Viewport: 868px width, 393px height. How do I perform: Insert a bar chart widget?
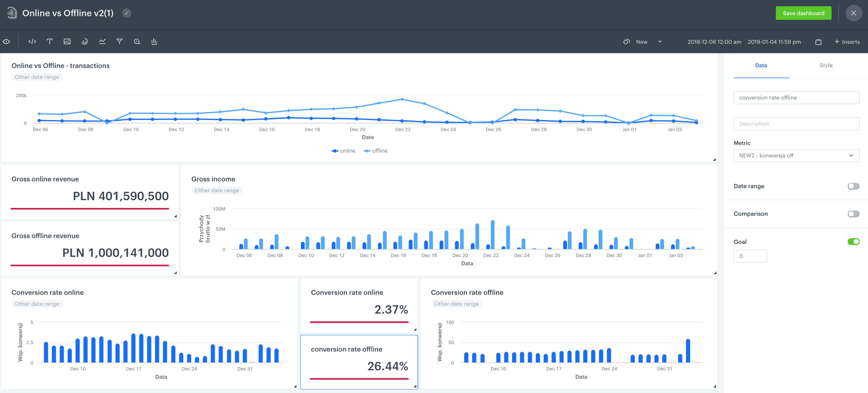point(154,41)
